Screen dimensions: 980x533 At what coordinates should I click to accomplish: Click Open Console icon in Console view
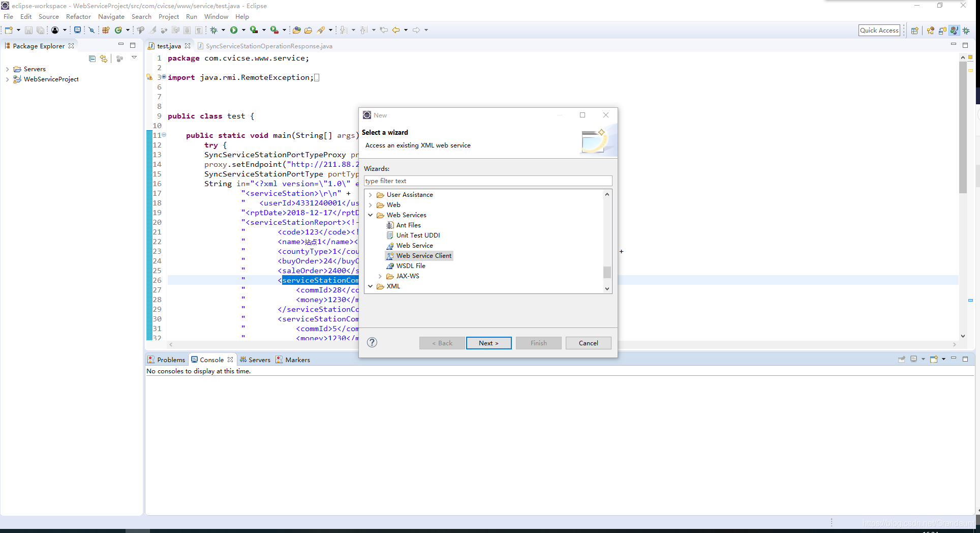click(x=934, y=359)
